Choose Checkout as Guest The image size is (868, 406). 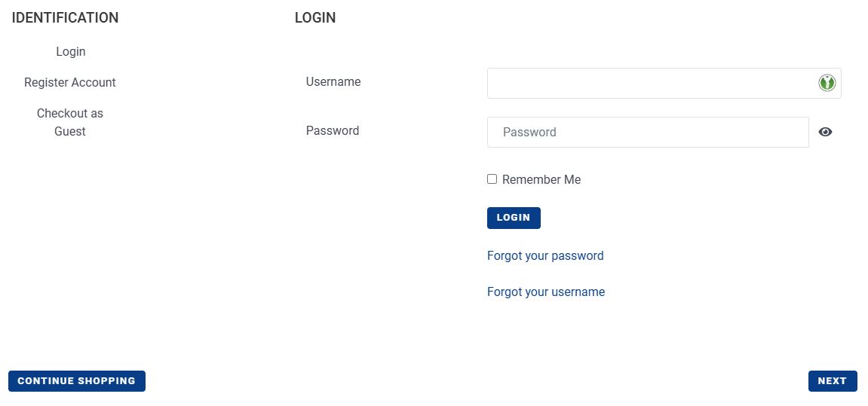tap(70, 122)
